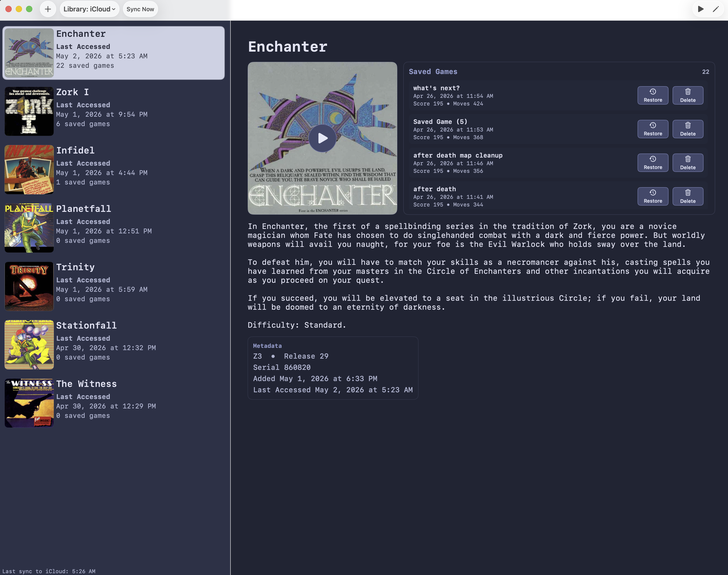This screenshot has width=728, height=575.
Task: Click the "what's next?" save title
Action: pyautogui.click(x=436, y=88)
